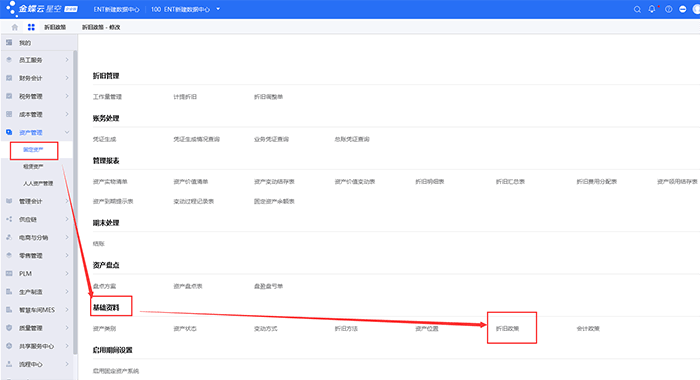
Task: Open the 变动过程记录表 report
Action: tap(194, 201)
